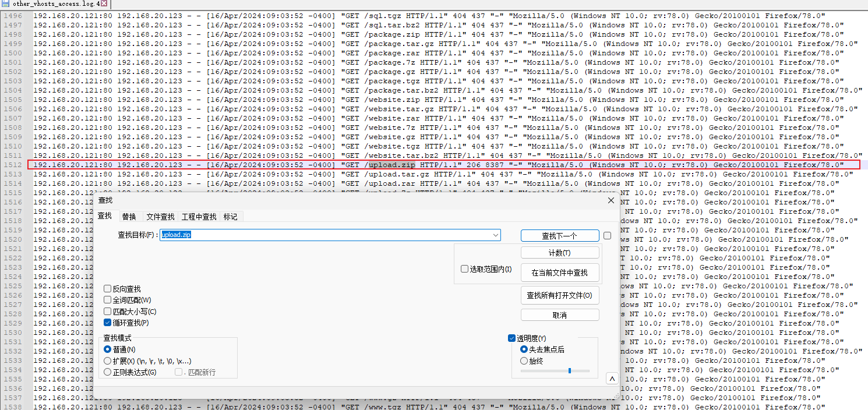The image size is (868, 410).
Task: Select the 普通 search mode radio button
Action: [x=107, y=349]
